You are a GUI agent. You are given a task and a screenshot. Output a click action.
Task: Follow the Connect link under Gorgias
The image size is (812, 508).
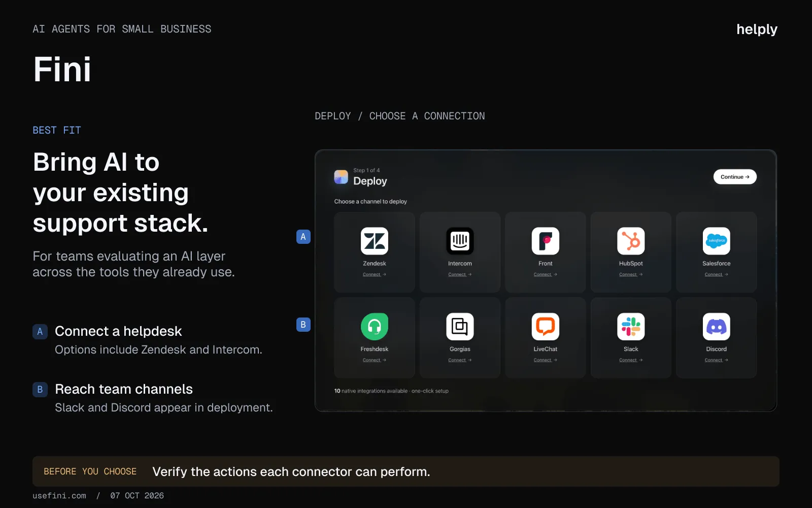tap(460, 360)
